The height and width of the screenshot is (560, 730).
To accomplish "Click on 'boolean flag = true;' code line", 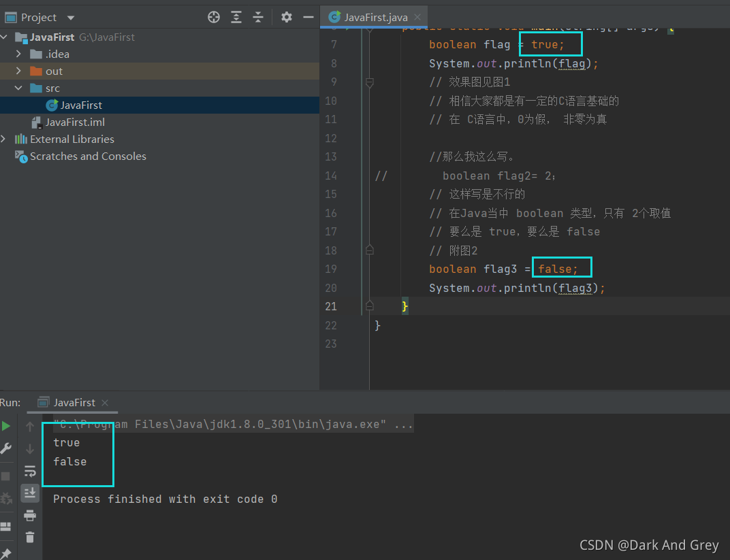I will coord(496,45).
